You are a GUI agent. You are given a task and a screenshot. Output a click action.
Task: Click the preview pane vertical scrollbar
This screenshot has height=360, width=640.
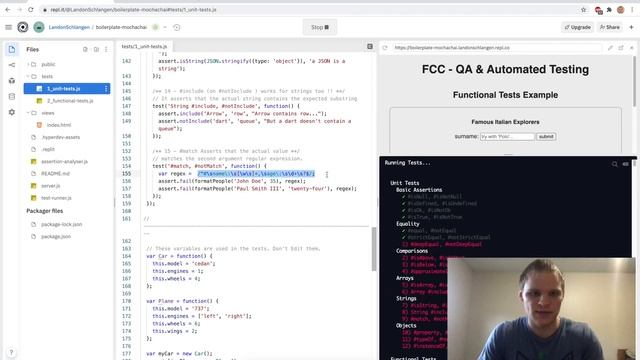click(x=634, y=82)
